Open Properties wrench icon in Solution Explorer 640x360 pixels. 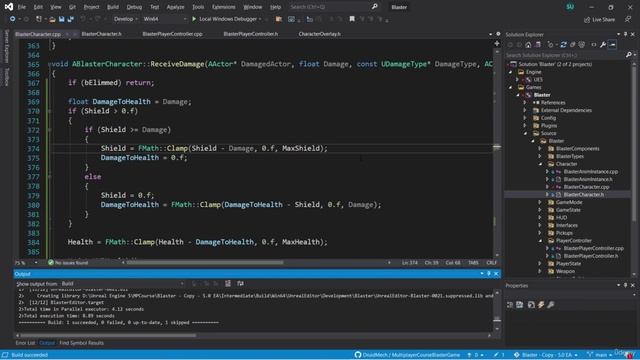tap(603, 45)
